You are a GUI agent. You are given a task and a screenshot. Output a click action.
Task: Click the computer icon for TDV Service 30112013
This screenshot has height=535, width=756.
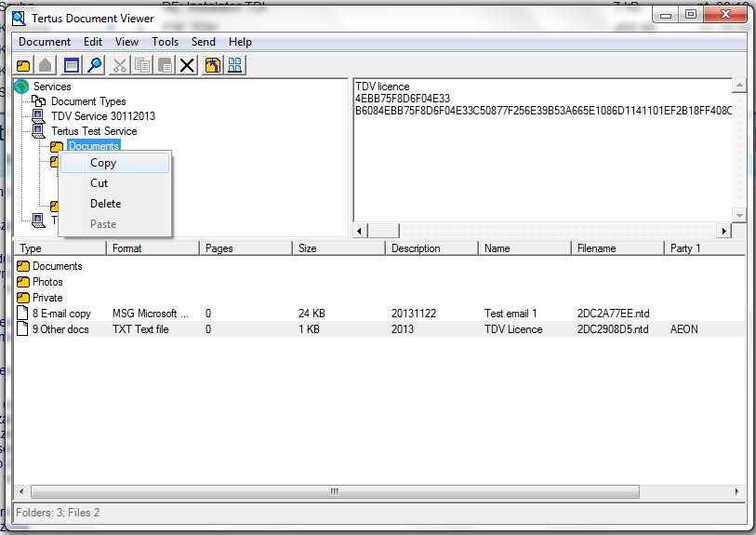[x=38, y=115]
